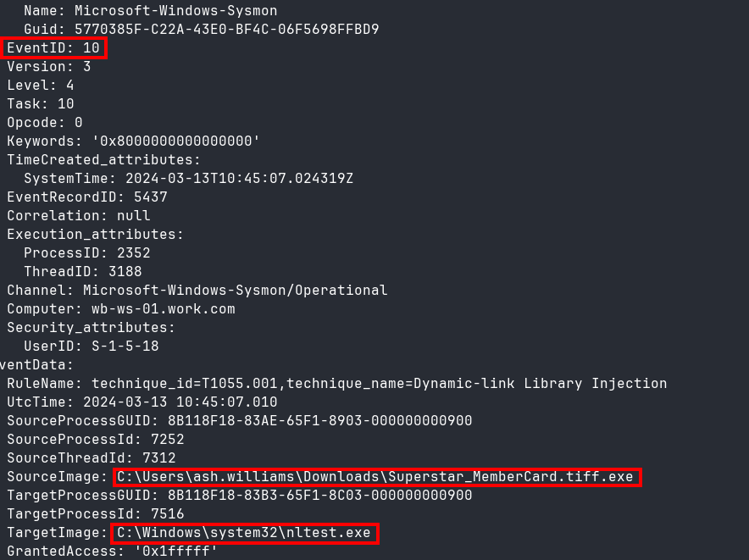The image size is (749, 560).
Task: Click the highlighted EventID: 10 line
Action: tap(53, 47)
